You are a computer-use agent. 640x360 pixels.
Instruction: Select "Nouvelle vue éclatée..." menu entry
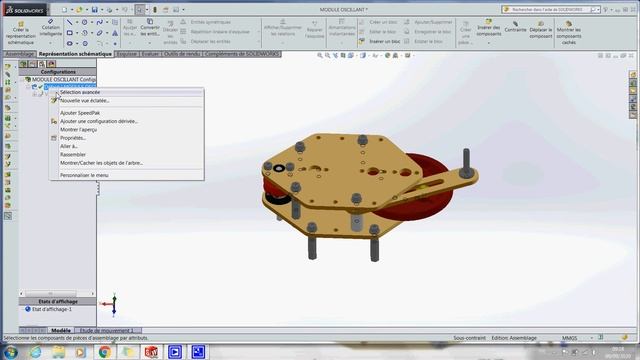coord(127,100)
